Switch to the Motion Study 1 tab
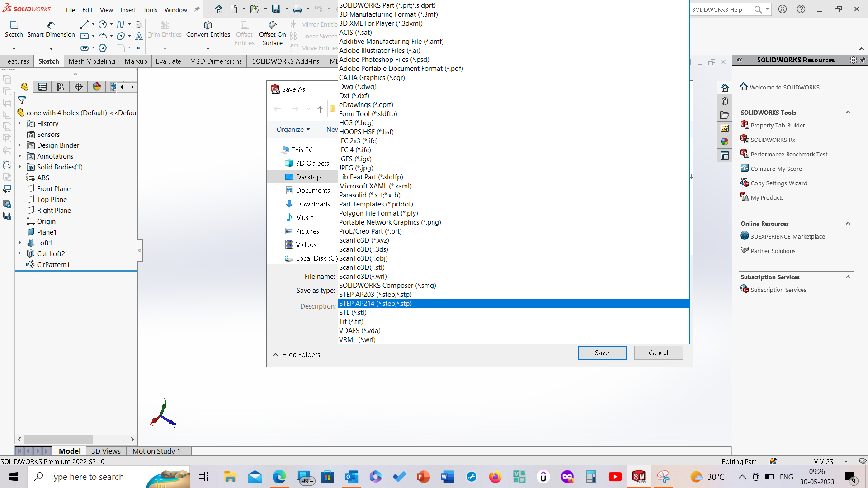 (156, 451)
